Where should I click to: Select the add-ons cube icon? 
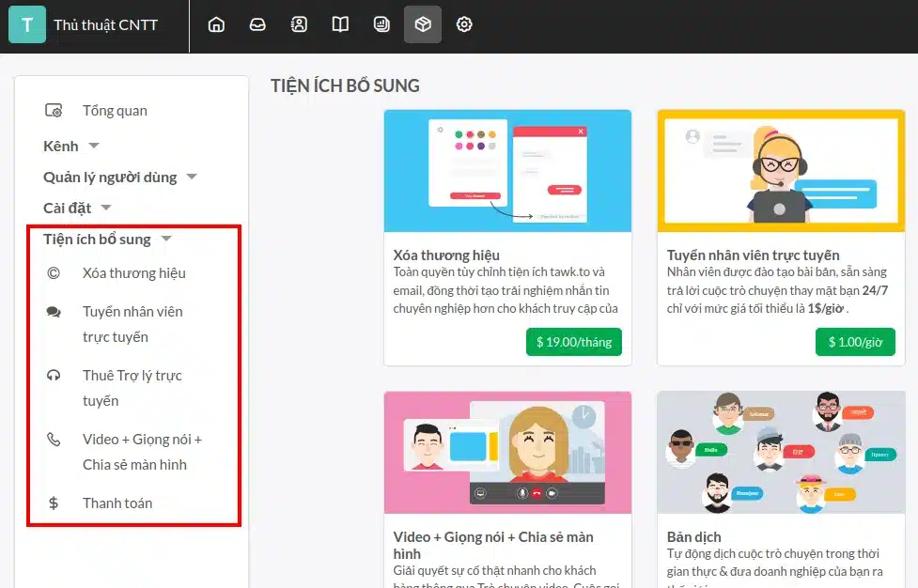coord(423,24)
